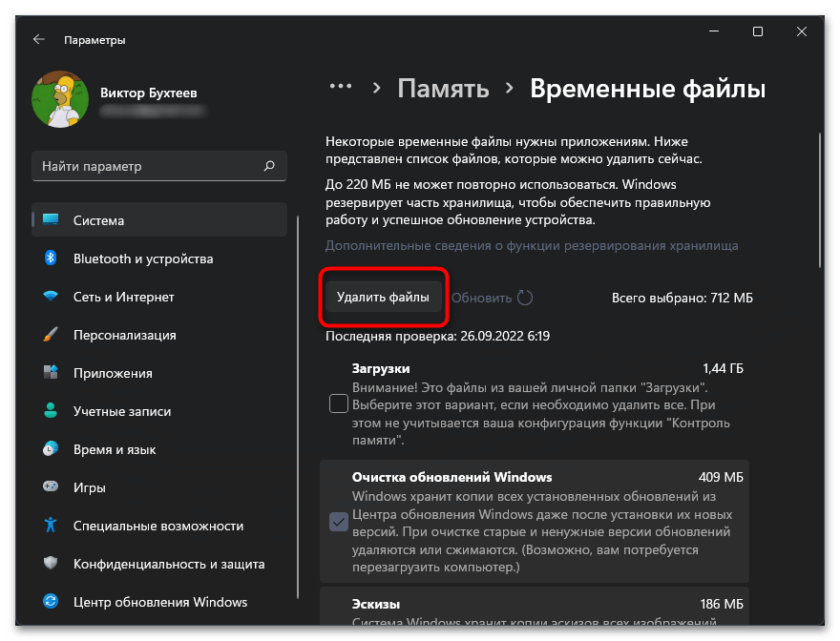Click the privacy shield icon
The image size is (840, 641).
pos(51,563)
